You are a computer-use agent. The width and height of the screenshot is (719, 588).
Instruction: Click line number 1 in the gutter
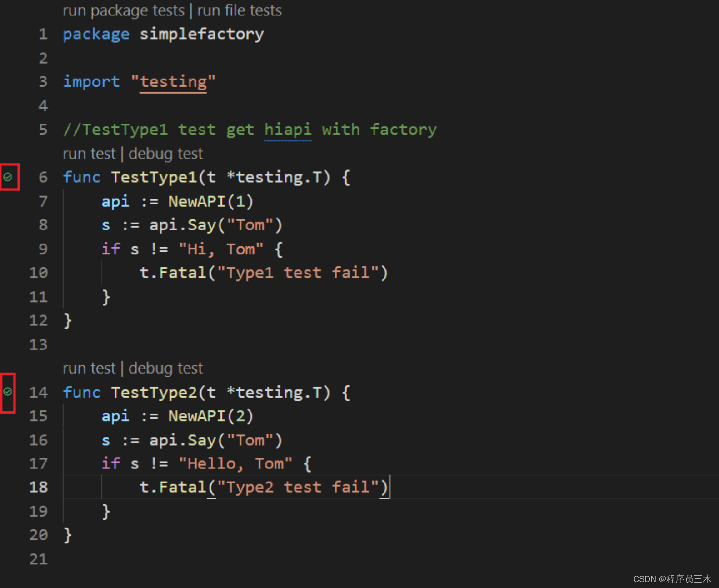43,34
